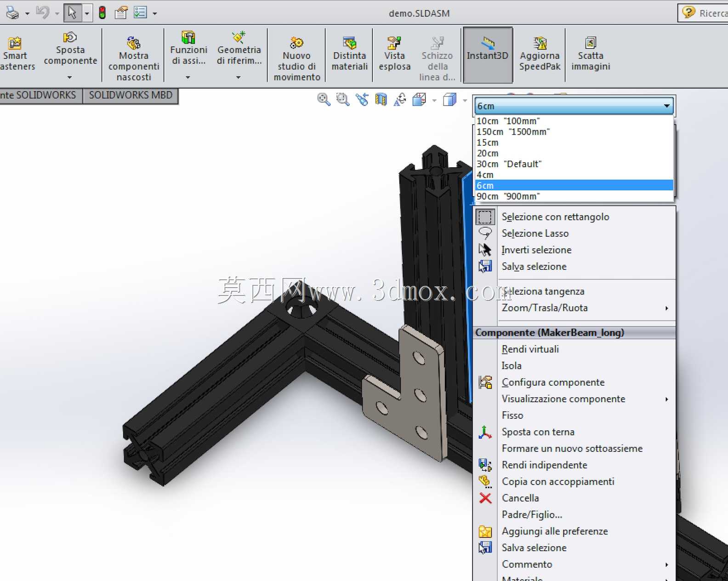This screenshot has height=581, width=728.
Task: Click the Print icon in the quick access toolbar
Action: 12,13
